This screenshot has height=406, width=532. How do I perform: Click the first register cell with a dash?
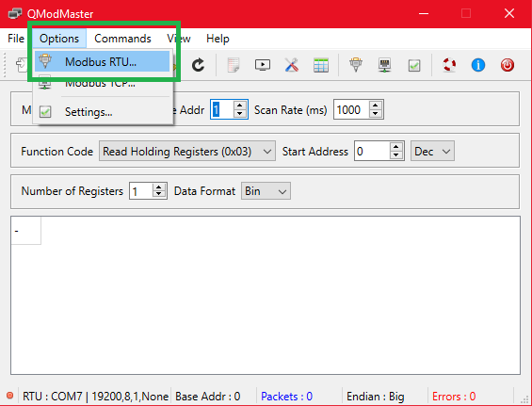click(x=26, y=231)
